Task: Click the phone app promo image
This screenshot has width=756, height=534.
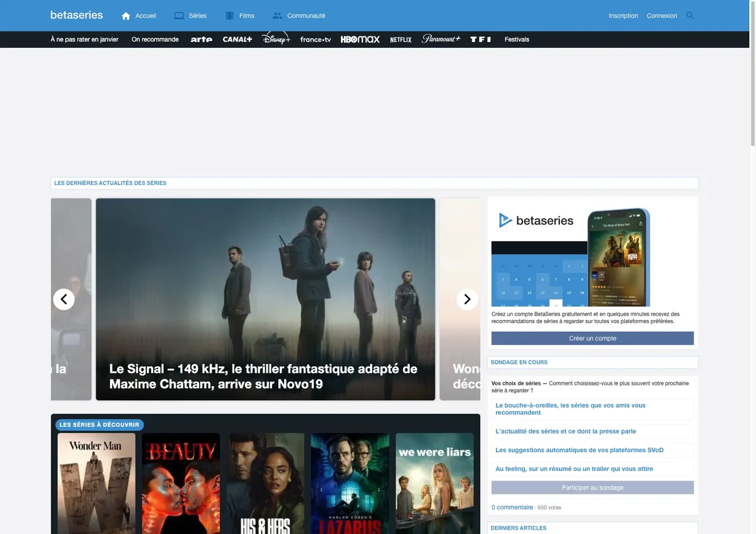Action: pos(618,257)
